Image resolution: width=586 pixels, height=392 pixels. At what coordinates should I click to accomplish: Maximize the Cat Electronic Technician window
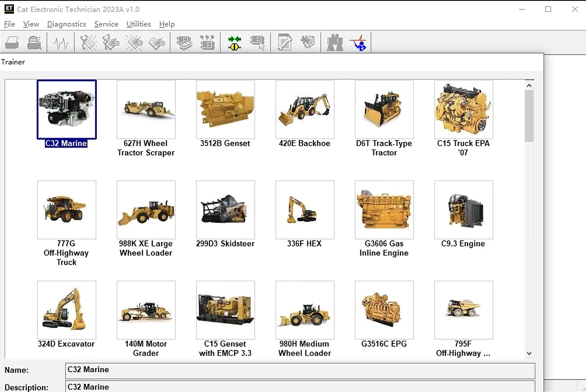pyautogui.click(x=548, y=9)
